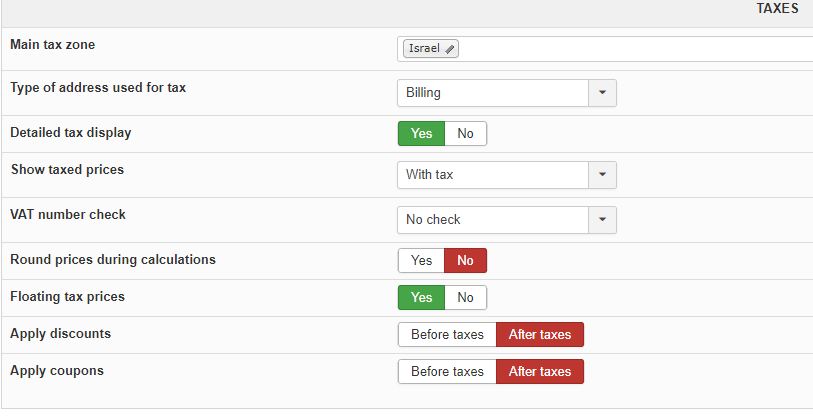This screenshot has width=813, height=420.
Task: Click the With tax selection box
Action: pos(492,175)
